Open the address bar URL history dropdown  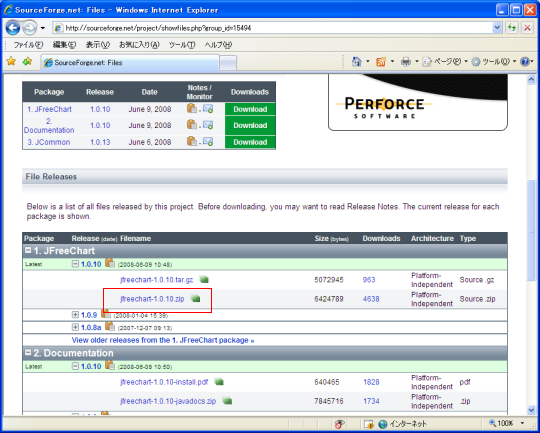[x=497, y=28]
